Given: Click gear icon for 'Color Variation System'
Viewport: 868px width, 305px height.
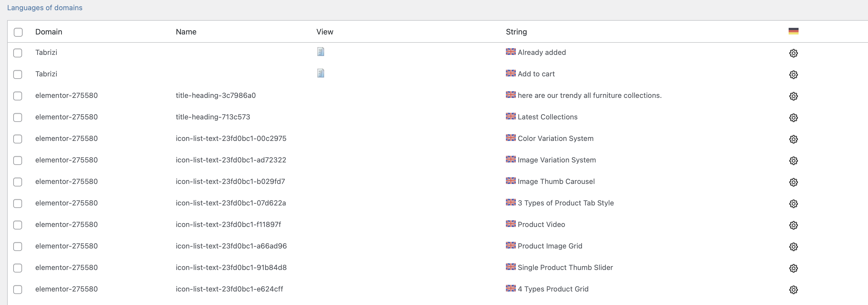Looking at the screenshot, I should [x=793, y=139].
